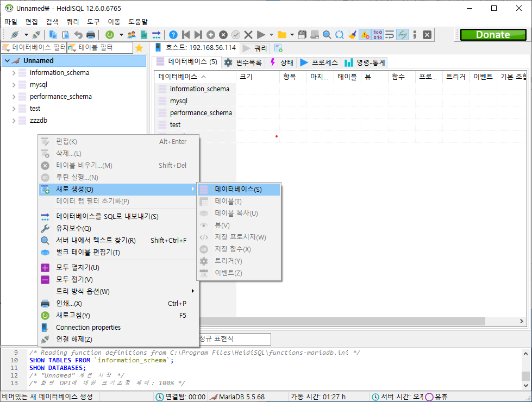Choose 서버 내에서 텍스트 찾기 menu item

click(x=118, y=240)
